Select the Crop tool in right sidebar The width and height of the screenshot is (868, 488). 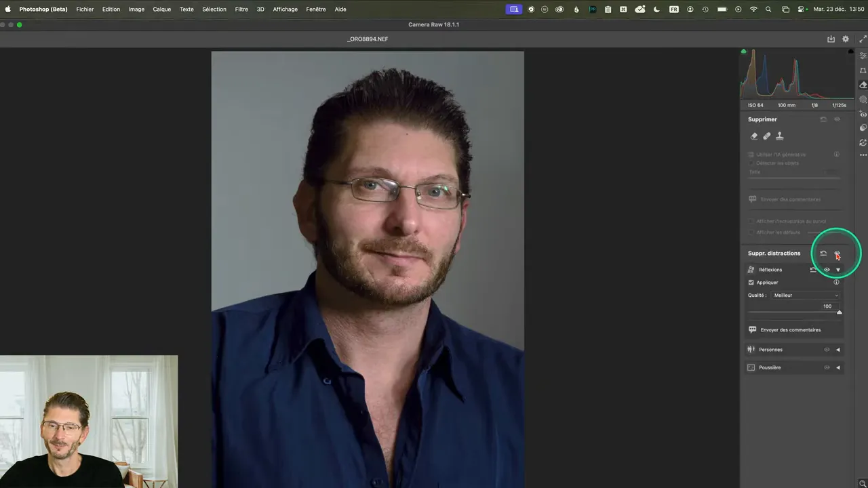pos(863,70)
